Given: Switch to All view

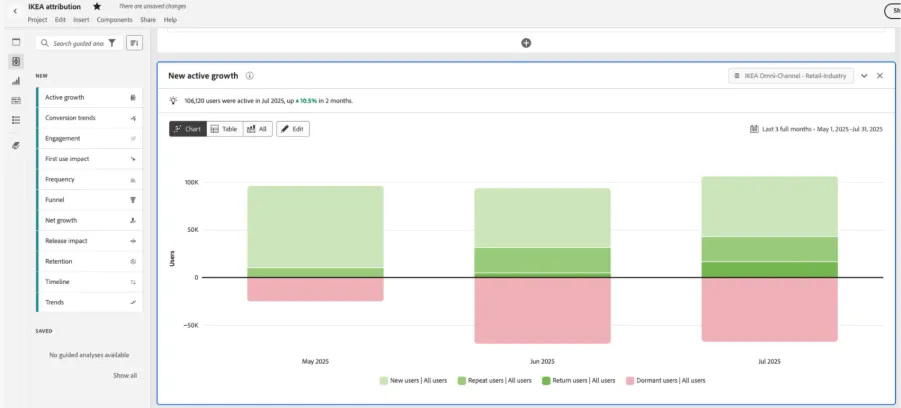Looking at the screenshot, I should 257,129.
